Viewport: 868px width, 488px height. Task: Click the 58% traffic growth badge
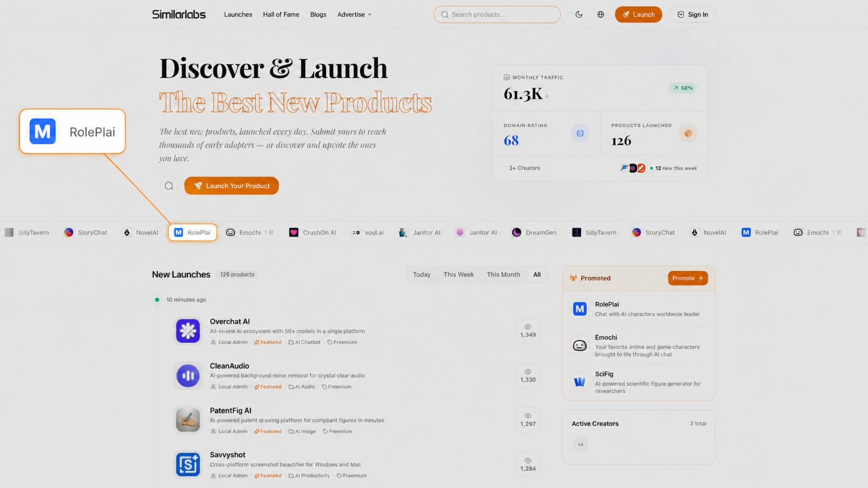tap(683, 88)
